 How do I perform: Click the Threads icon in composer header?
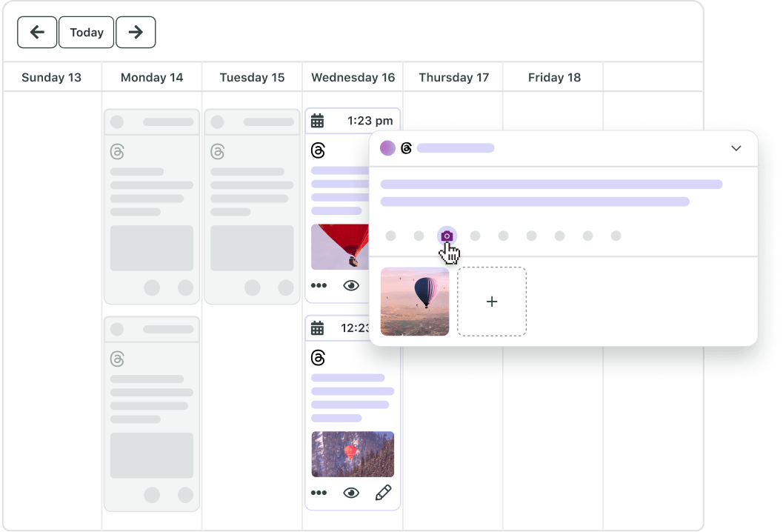pos(407,148)
